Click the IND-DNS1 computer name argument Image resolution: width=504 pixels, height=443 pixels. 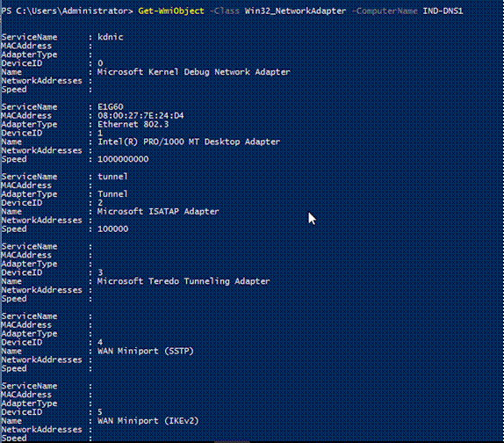click(443, 11)
